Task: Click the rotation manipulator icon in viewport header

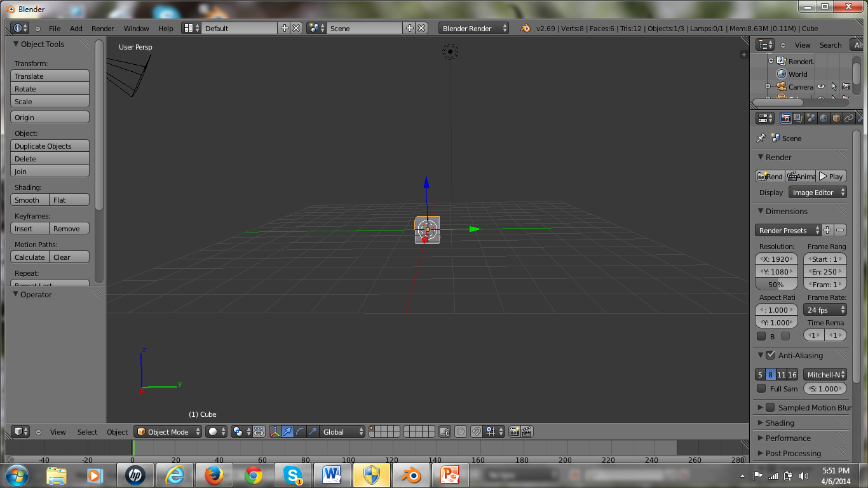Action: (x=301, y=431)
